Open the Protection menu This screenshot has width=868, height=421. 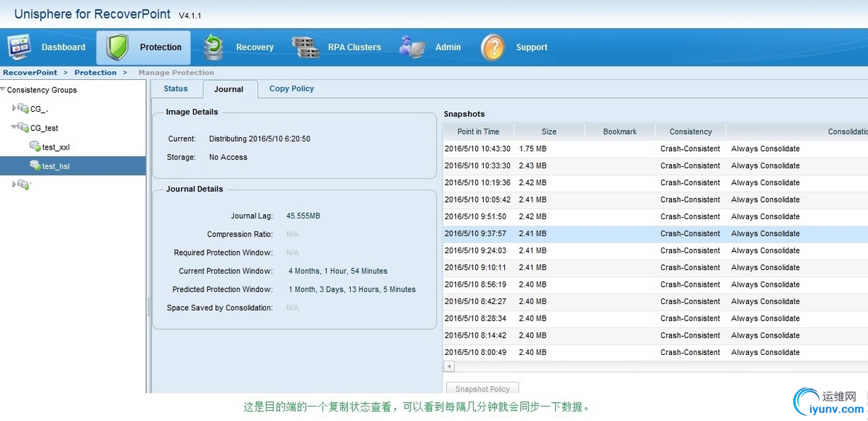point(161,47)
